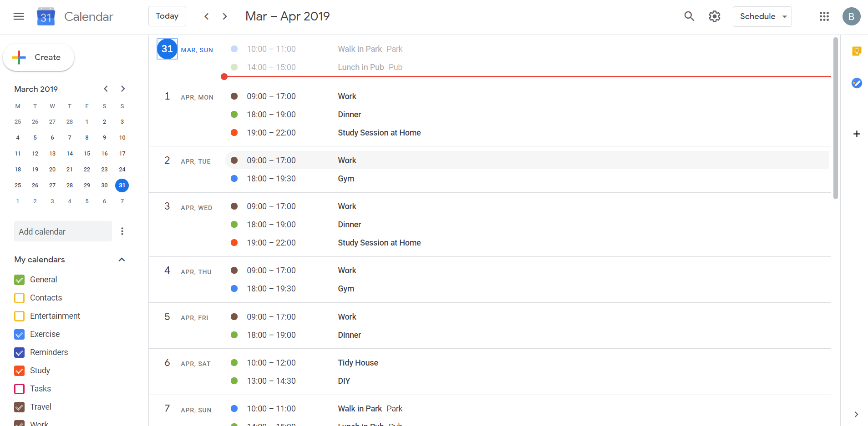Click the 4 Apr, Thu date heading

coord(188,271)
